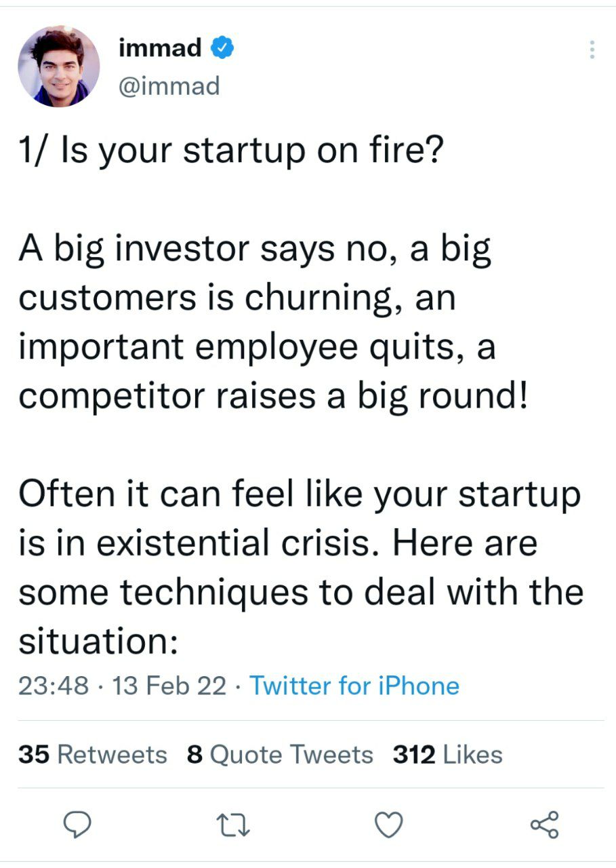View the 8 Quote Tweets

pos(280,755)
